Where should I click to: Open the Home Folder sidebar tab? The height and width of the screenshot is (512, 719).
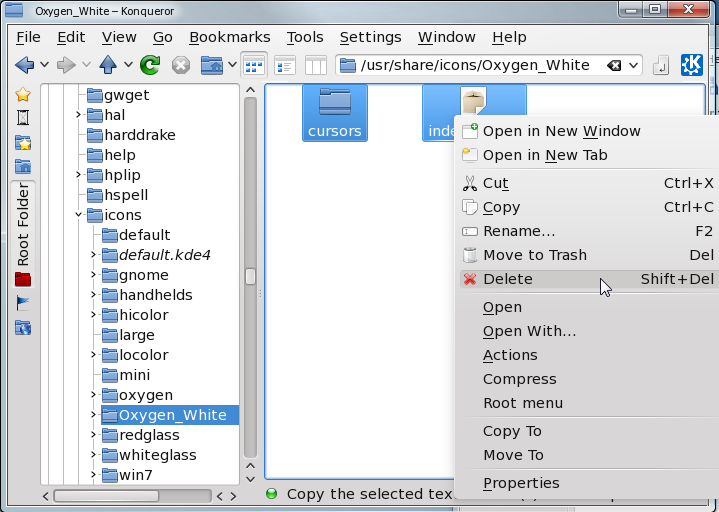pos(23,166)
